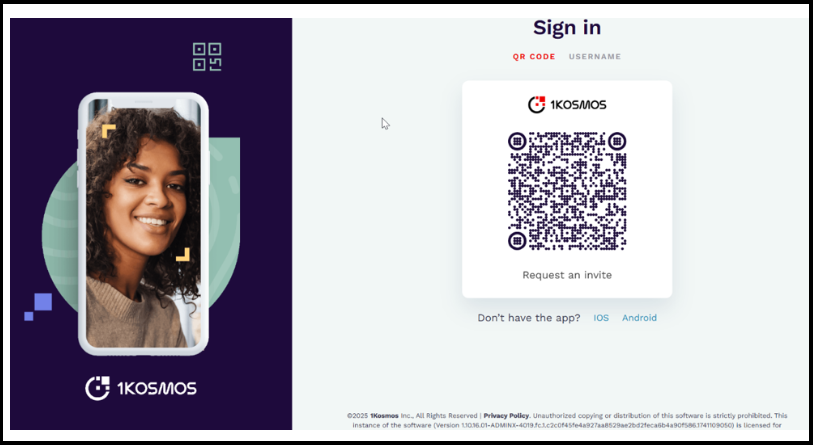Click the upper yellow face-scan corner bracket

[108, 131]
